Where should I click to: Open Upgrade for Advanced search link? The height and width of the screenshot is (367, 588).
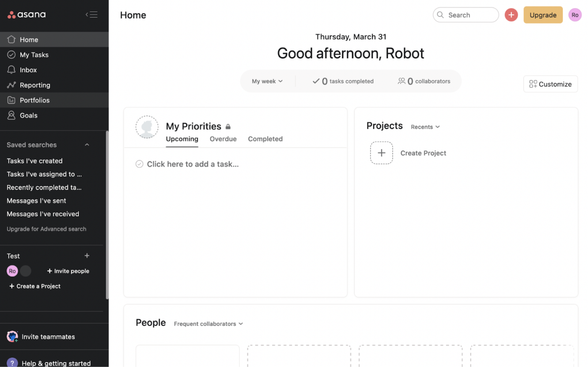tap(46, 229)
